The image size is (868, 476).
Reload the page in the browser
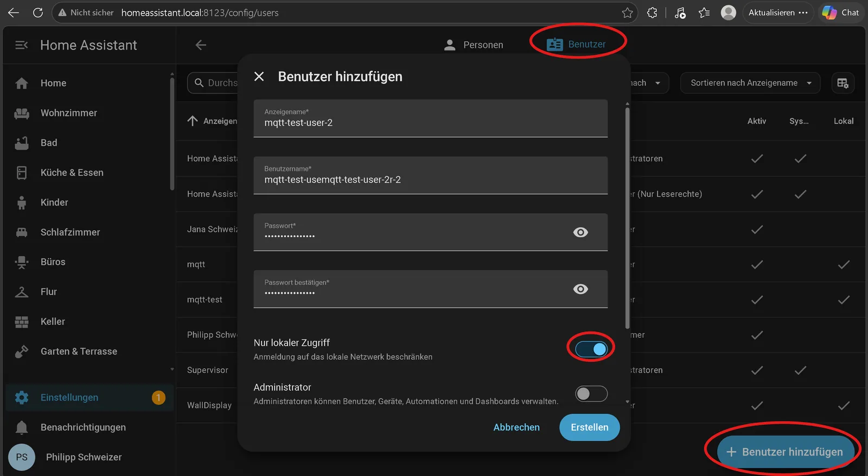coord(37,12)
